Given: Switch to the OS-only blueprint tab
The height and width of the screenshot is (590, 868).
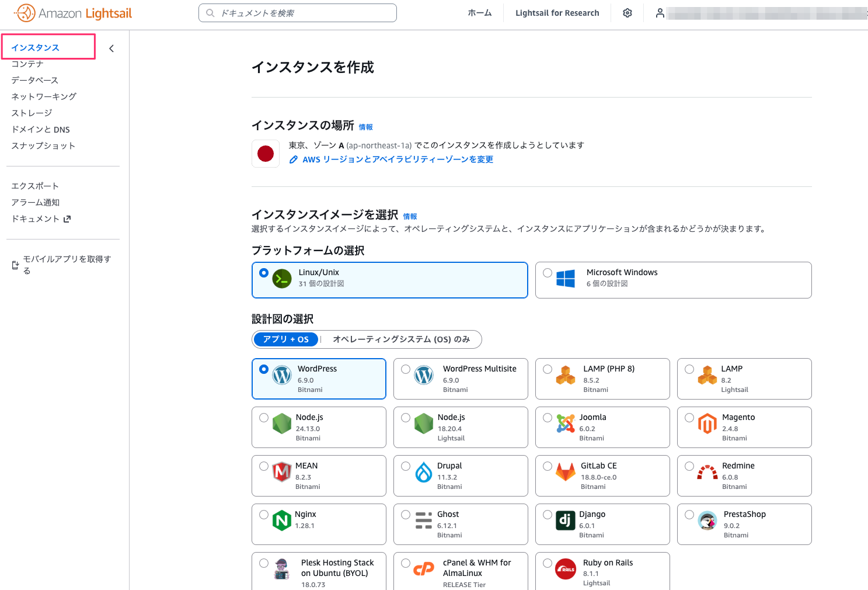Looking at the screenshot, I should pyautogui.click(x=401, y=339).
